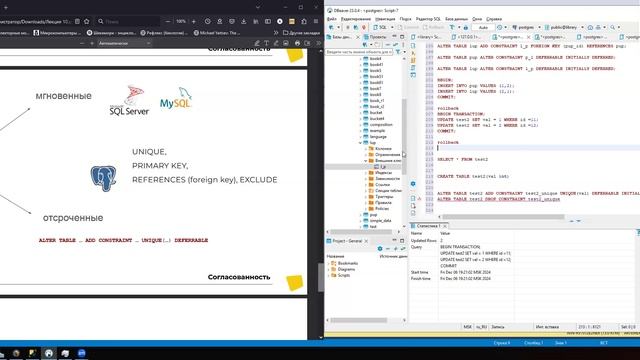Open the Редактор SQL menu
Image resolution: width=640 pixels, height=360 pixels.
(x=428, y=19)
